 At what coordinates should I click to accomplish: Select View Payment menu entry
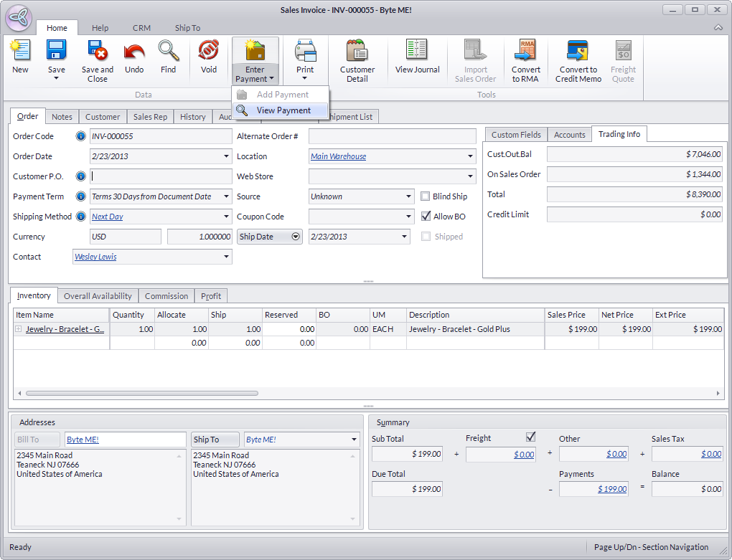[x=283, y=110]
